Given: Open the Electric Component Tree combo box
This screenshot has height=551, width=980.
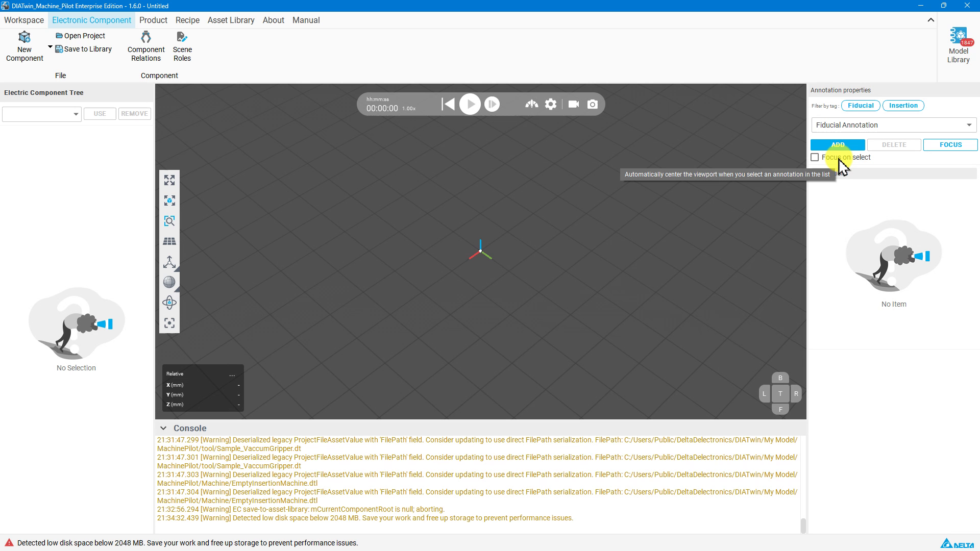Looking at the screenshot, I should coord(42,114).
